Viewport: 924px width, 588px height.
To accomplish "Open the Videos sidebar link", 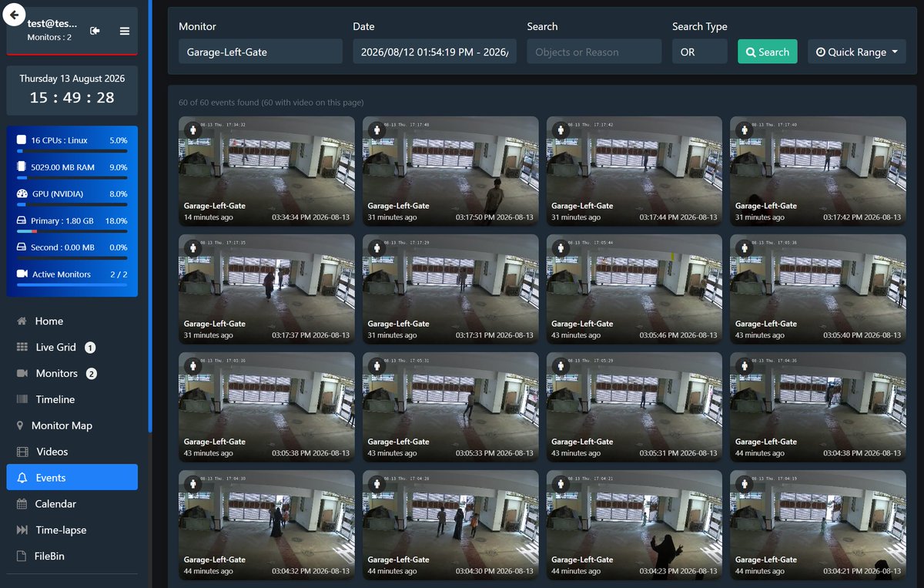I will (x=72, y=452).
